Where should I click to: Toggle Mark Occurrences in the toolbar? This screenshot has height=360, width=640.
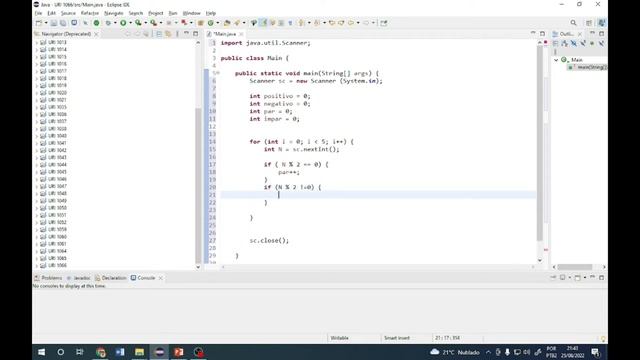(x=263, y=23)
